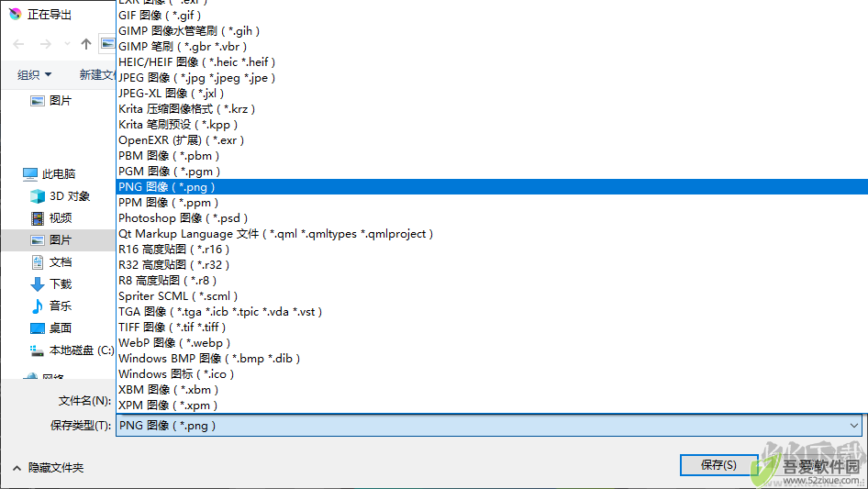
Task: Pick PBM 图像 (*.pbm) format
Action: pyautogui.click(x=492, y=156)
